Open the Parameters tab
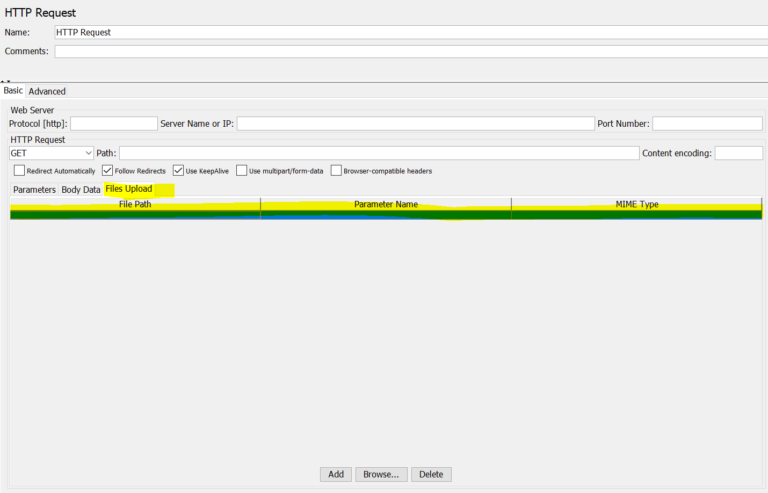 [34, 189]
